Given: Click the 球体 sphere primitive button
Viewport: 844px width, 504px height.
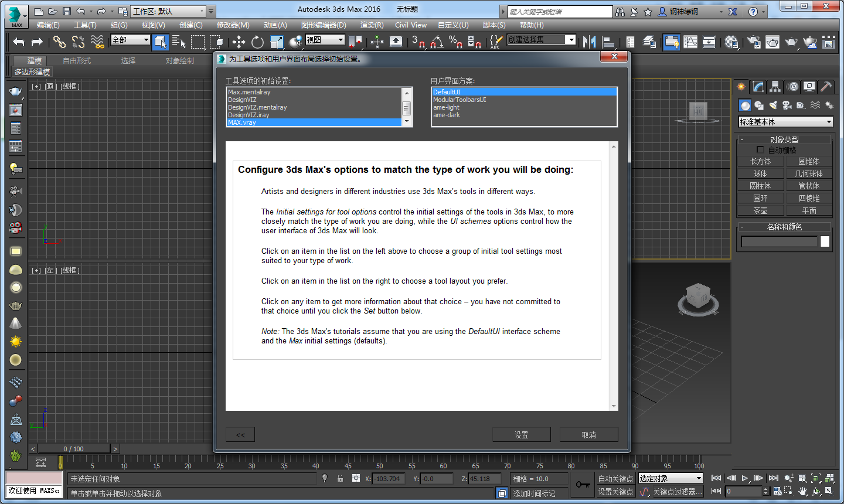Looking at the screenshot, I should 761,173.
